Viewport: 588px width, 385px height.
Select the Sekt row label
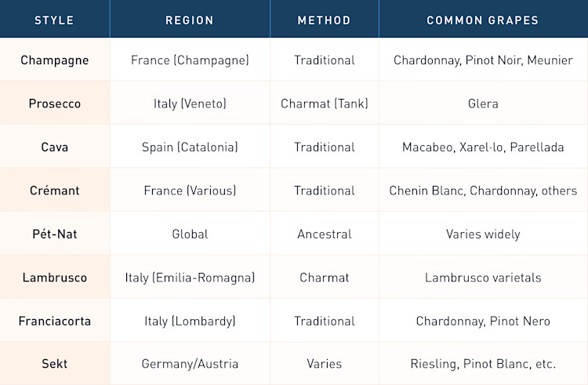pos(55,364)
